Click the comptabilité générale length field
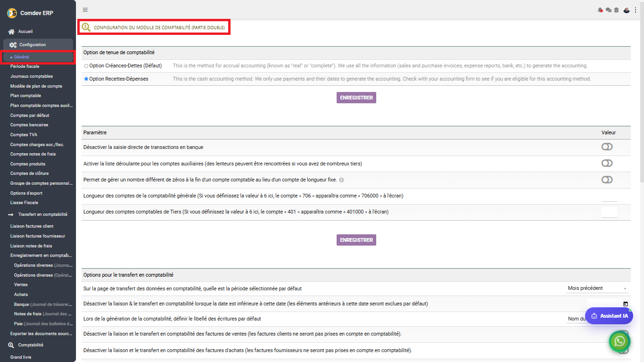The height and width of the screenshot is (362, 644). click(609, 196)
